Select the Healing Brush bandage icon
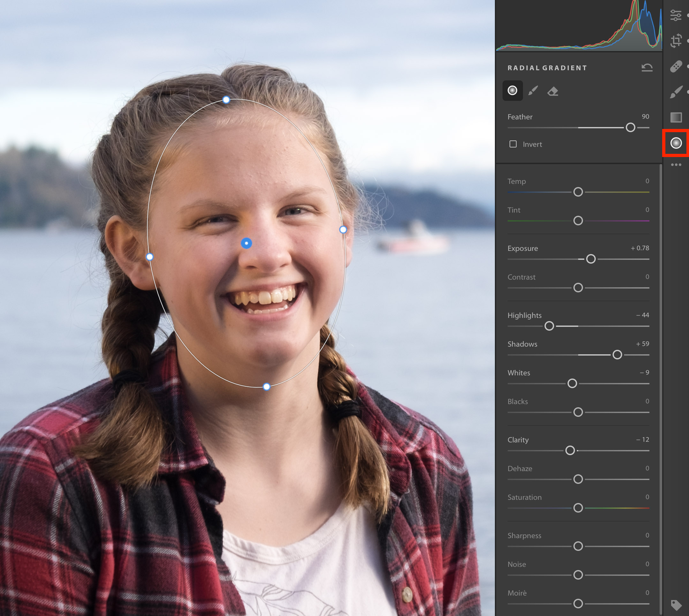This screenshot has width=689, height=616. coord(676,66)
